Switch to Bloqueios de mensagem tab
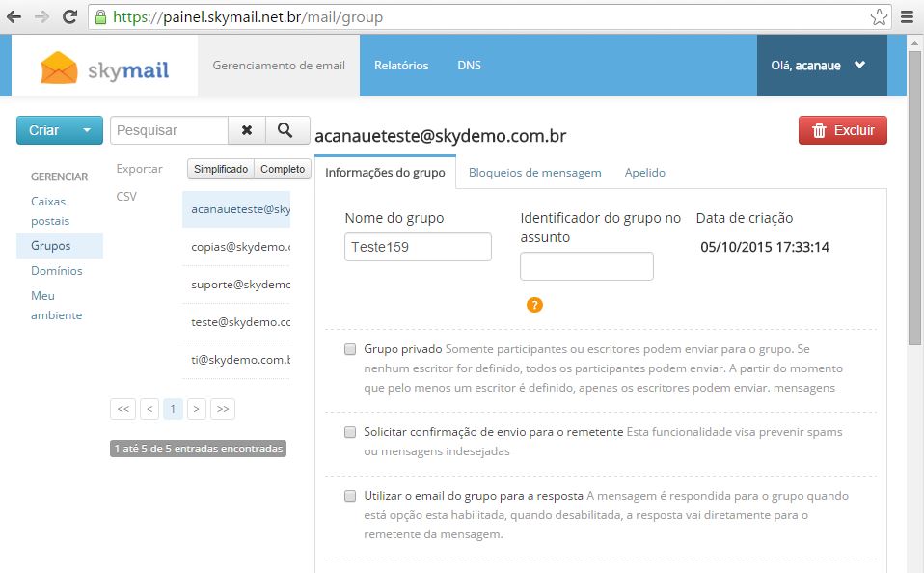Viewport: 924px width, 573px height. coord(534,173)
